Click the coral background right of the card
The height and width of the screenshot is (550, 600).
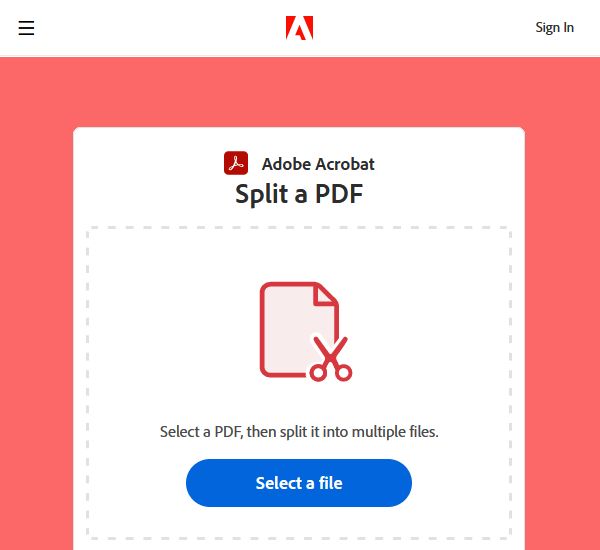click(562, 337)
